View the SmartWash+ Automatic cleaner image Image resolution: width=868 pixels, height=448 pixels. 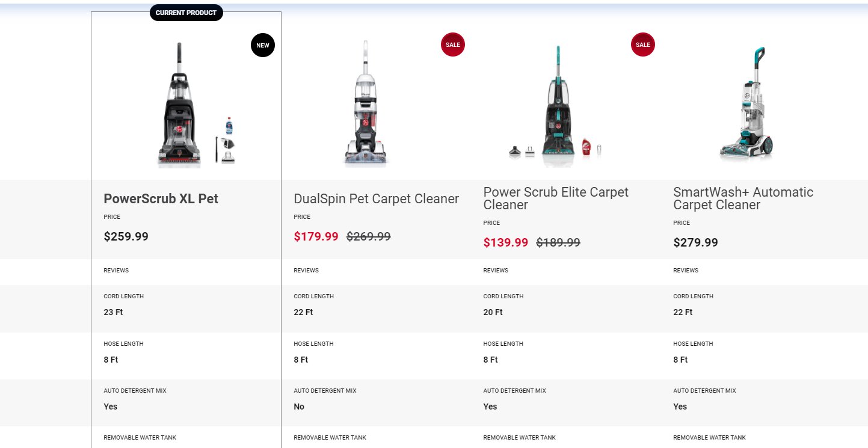[x=746, y=103]
